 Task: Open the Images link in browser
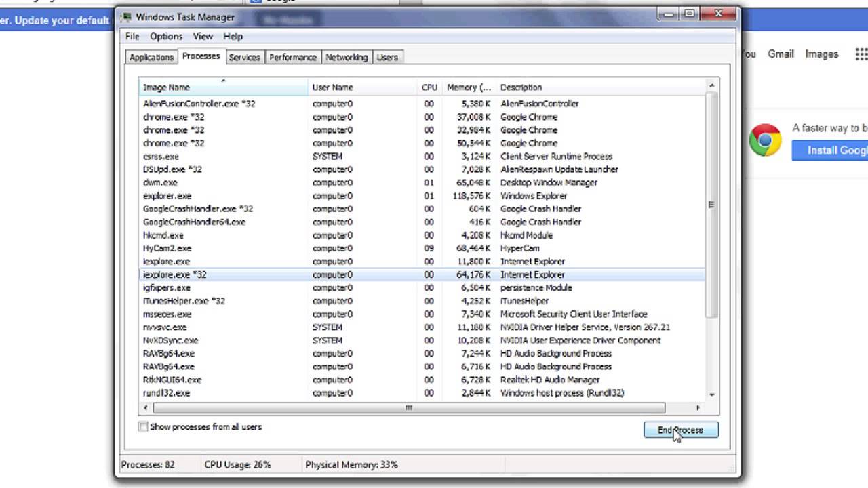click(x=822, y=54)
